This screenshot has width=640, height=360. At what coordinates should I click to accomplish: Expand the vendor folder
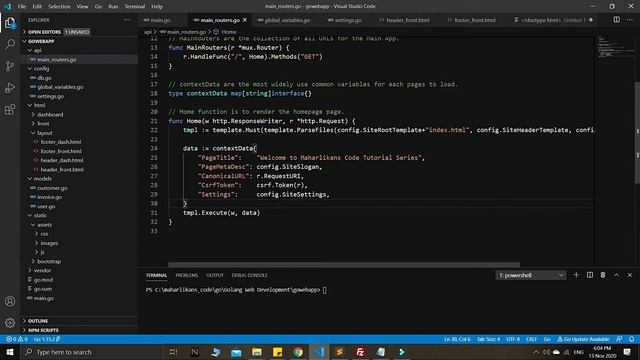(42, 271)
